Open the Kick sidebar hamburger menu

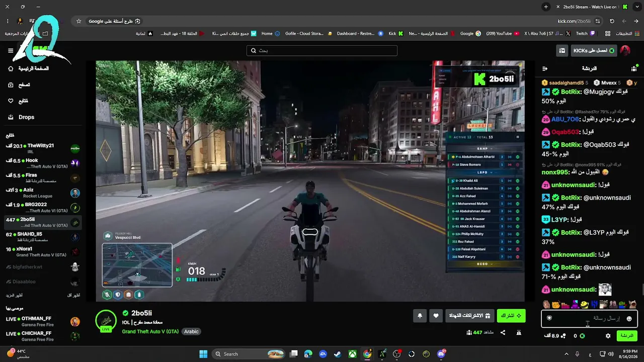point(11,51)
